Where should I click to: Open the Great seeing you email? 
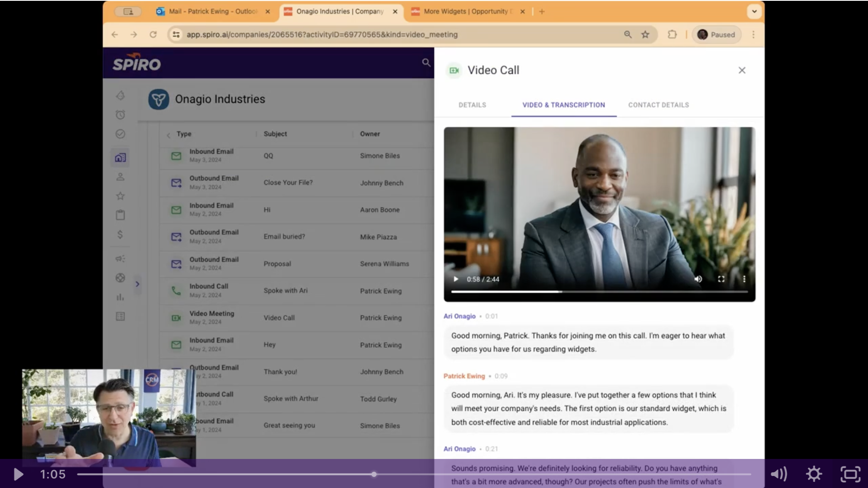pos(297,425)
